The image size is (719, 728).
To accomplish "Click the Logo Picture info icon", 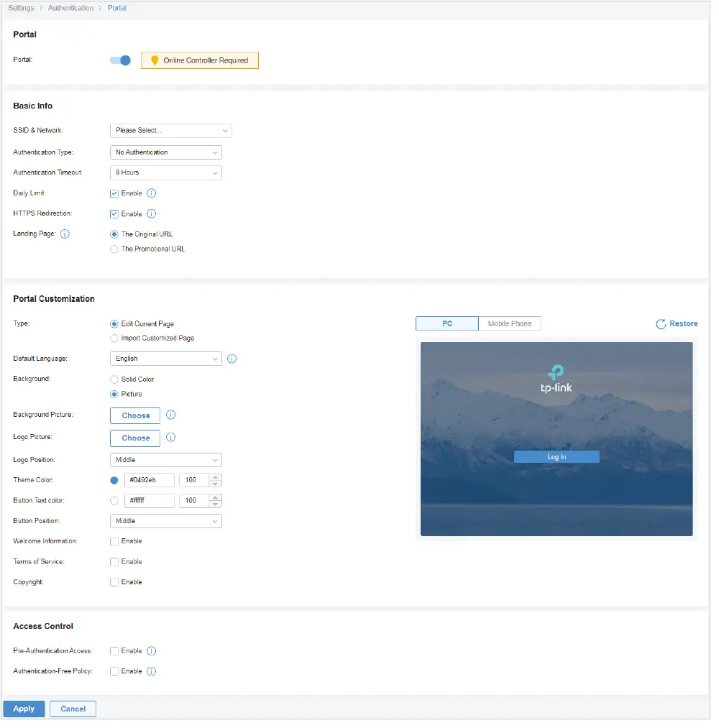I will point(169,438).
